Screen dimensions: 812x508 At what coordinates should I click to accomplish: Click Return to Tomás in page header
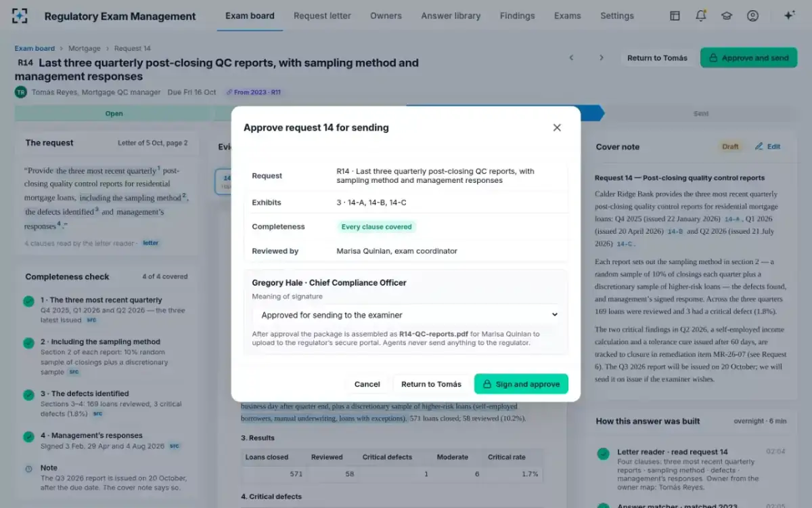657,58
